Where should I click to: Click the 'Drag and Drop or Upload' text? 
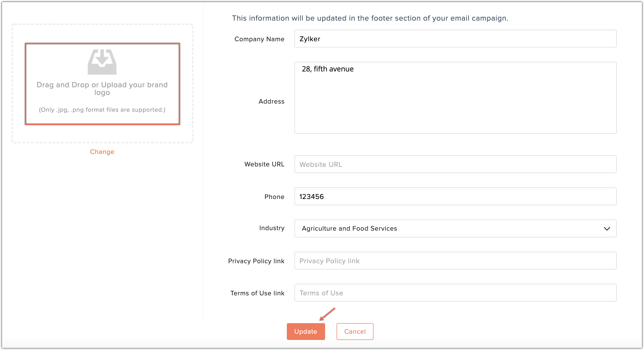(x=102, y=88)
